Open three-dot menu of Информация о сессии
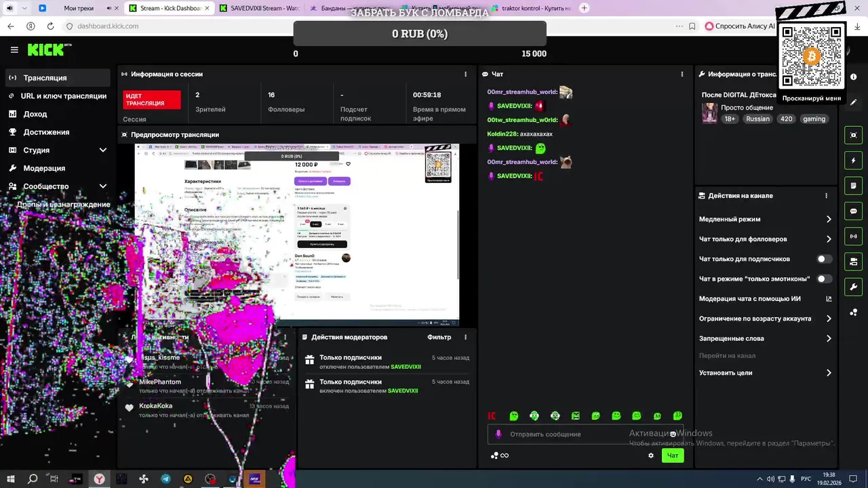 (465, 74)
